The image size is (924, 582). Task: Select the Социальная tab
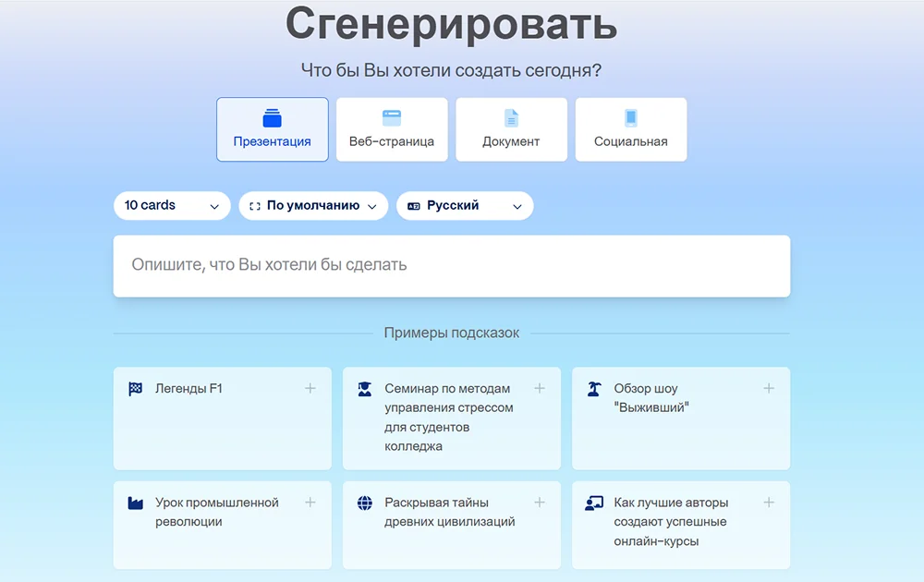pos(631,130)
